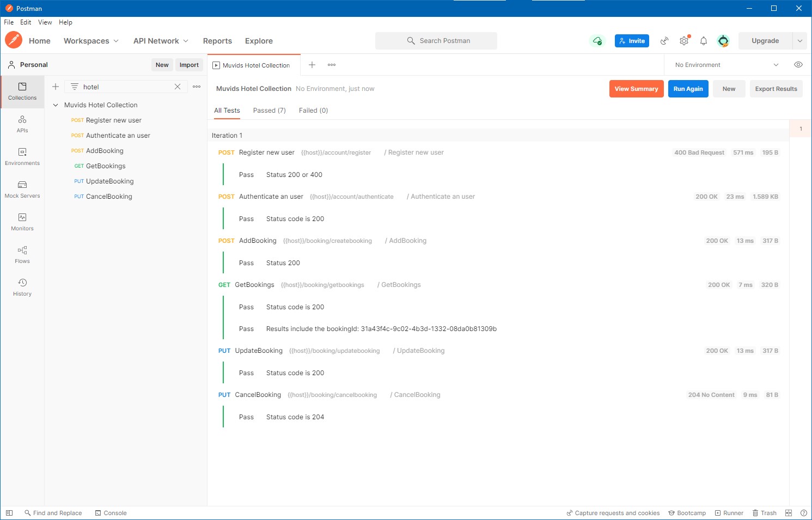Open Bootcamp from the status bar
The height and width of the screenshot is (520, 812).
(687, 513)
